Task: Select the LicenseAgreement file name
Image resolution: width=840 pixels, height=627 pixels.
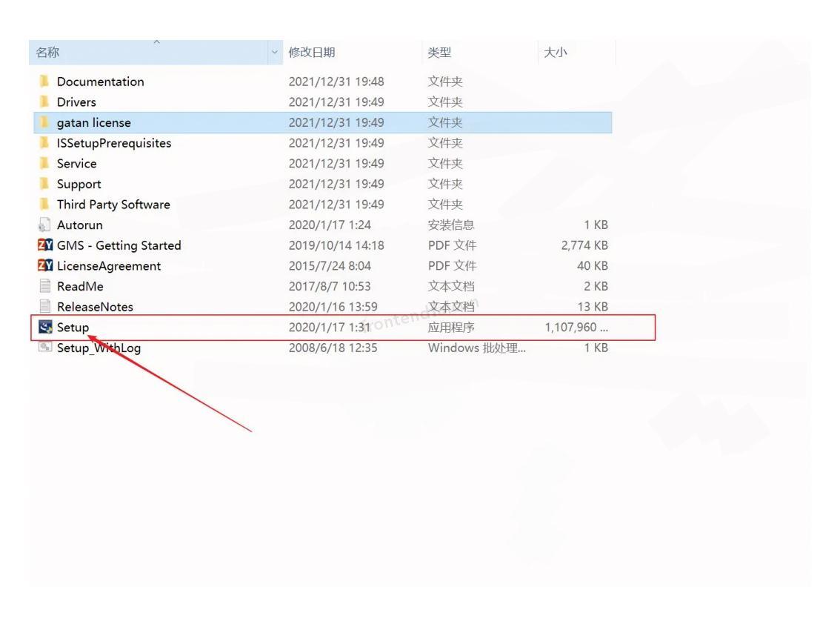Action: [109, 266]
